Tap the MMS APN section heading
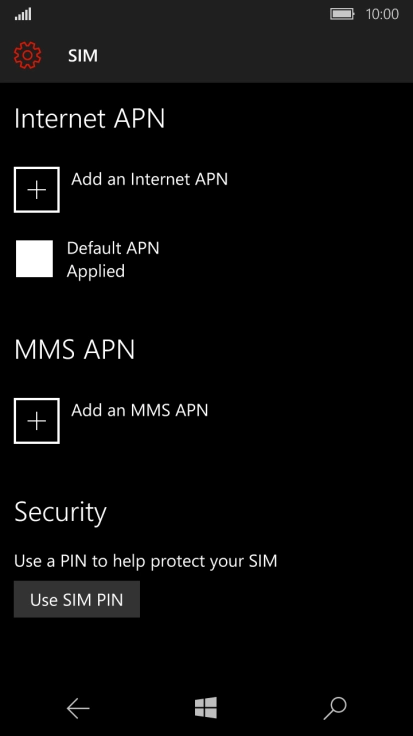 coord(75,350)
